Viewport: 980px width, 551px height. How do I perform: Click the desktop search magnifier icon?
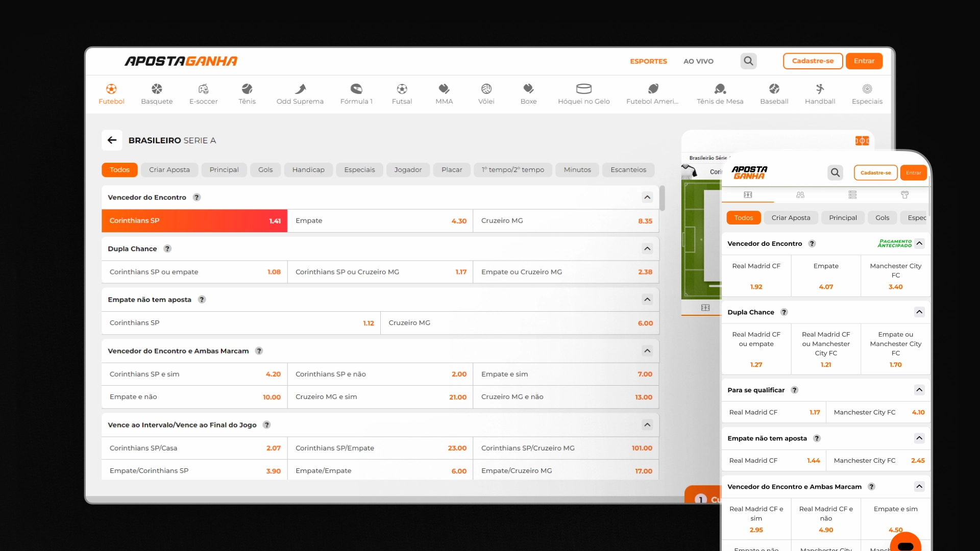[748, 61]
